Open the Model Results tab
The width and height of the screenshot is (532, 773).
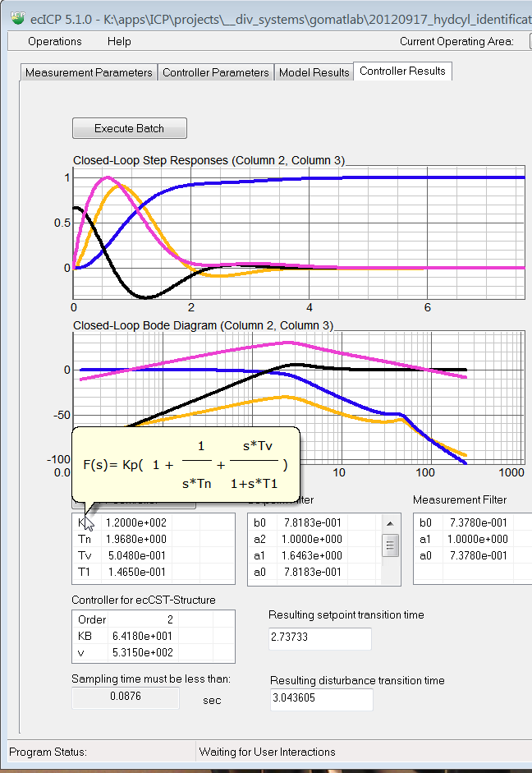(x=314, y=72)
